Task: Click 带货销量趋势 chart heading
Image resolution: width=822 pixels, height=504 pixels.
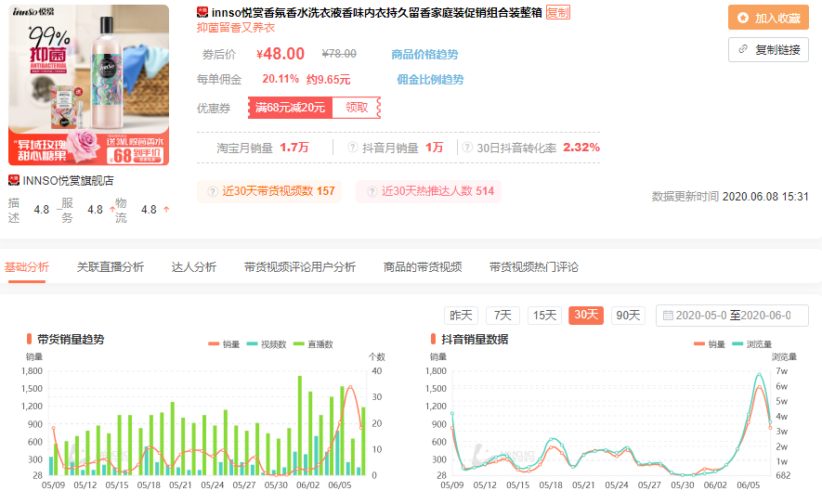Action: pos(71,340)
